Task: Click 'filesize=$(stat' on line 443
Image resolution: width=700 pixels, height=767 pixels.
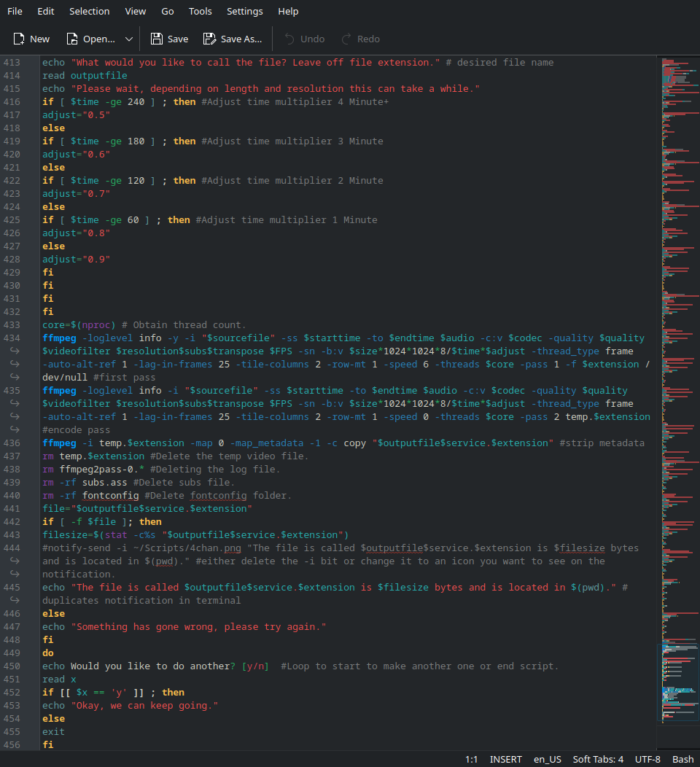Action: point(85,534)
